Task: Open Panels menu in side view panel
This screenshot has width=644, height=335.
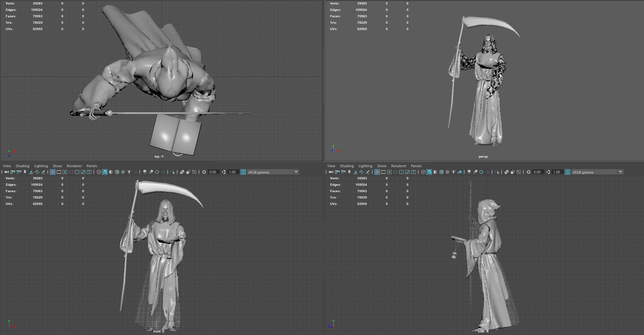Action: point(416,166)
